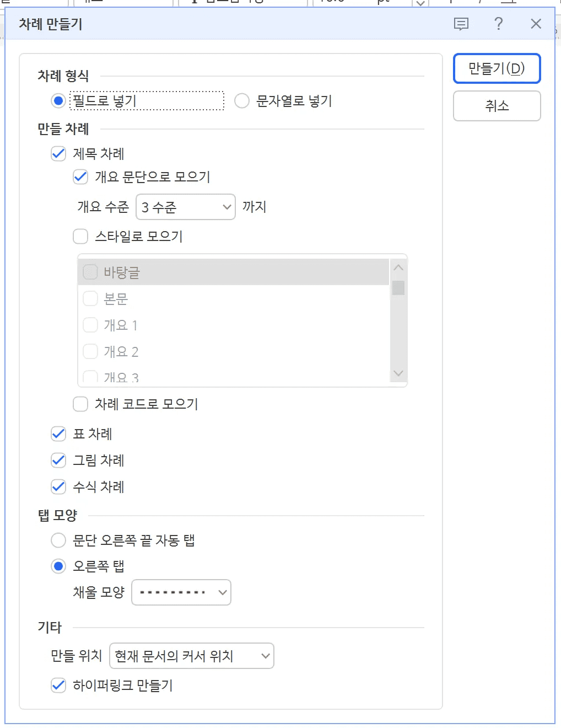The width and height of the screenshot is (561, 728).
Task: Click the 만들기(D) button
Action: (x=497, y=68)
